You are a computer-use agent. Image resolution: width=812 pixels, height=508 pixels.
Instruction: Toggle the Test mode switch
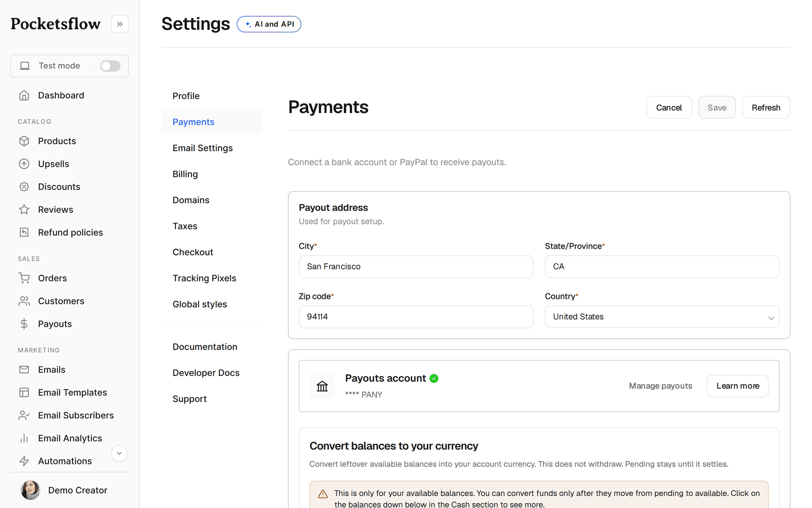[110, 66]
